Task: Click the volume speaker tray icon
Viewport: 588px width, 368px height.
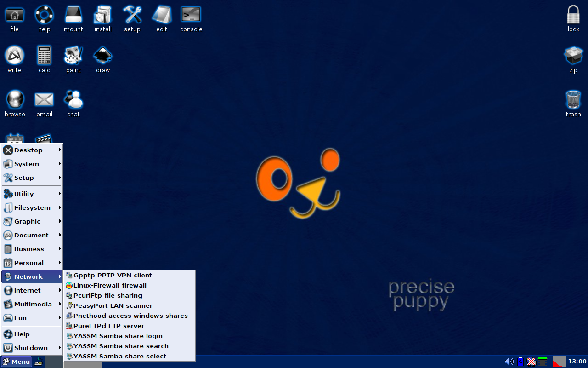Action: (509, 362)
